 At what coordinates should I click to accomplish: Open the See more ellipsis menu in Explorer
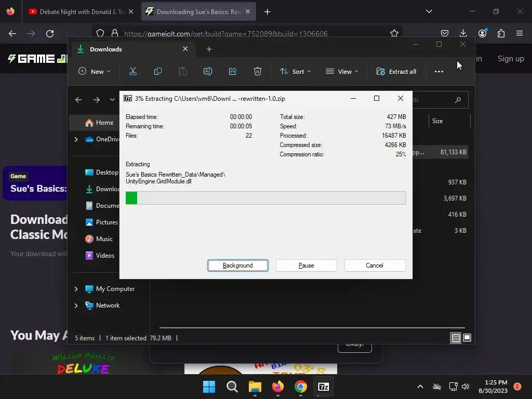438,72
